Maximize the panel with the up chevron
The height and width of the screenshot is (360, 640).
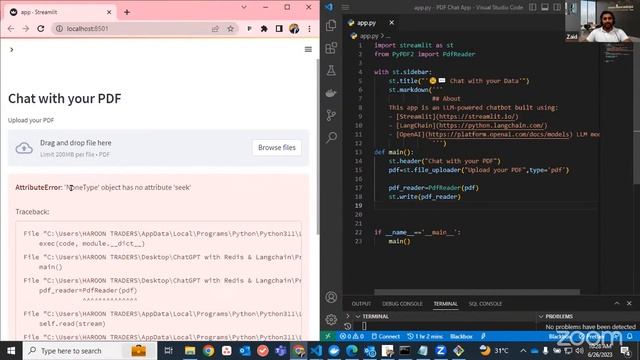(x=617, y=303)
